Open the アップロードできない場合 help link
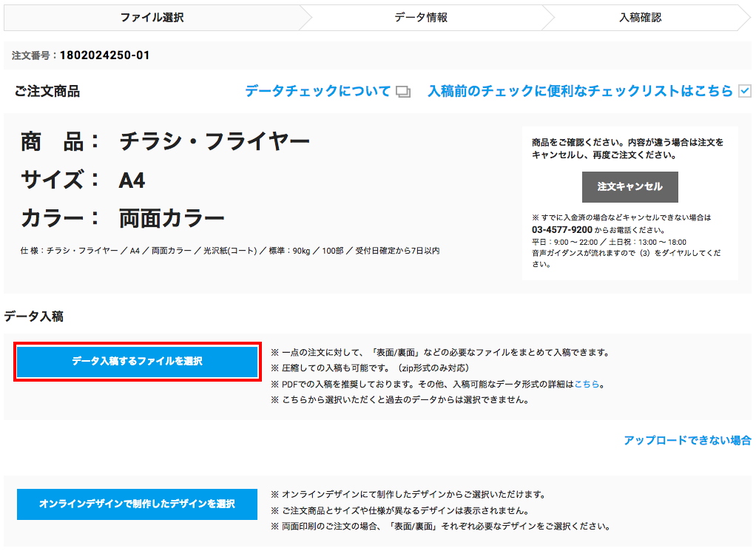Image resolution: width=756 pixels, height=551 pixels. click(x=687, y=440)
